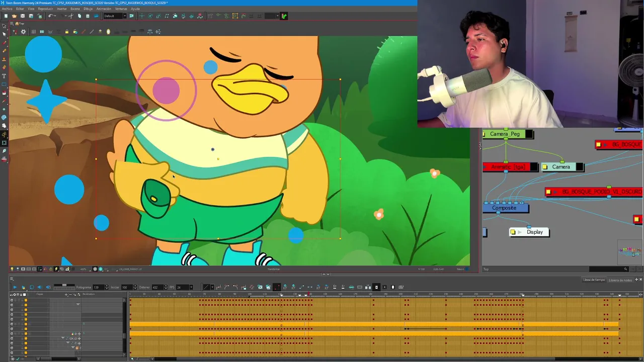Select the Stamp tool

click(x=5, y=59)
